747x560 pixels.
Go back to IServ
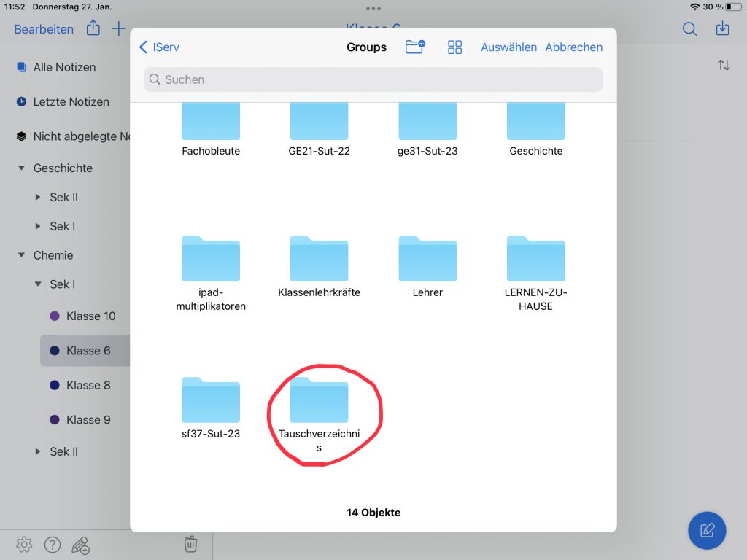click(x=159, y=47)
